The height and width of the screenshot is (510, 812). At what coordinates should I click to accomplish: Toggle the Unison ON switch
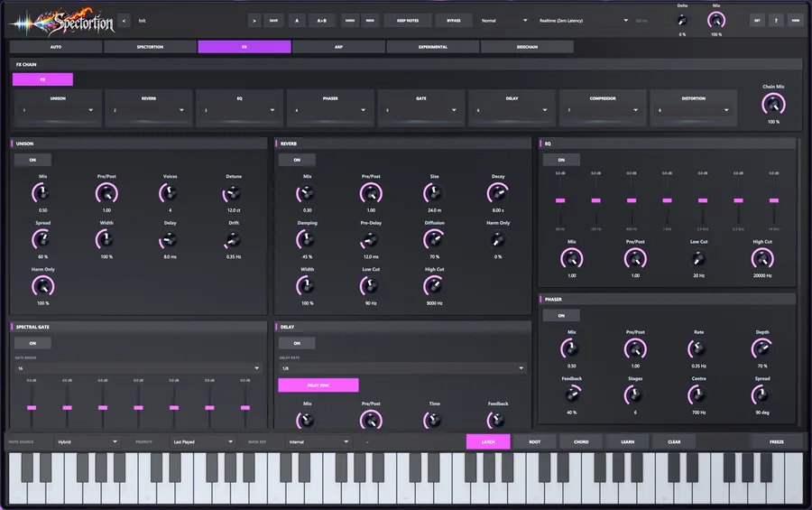pos(32,160)
